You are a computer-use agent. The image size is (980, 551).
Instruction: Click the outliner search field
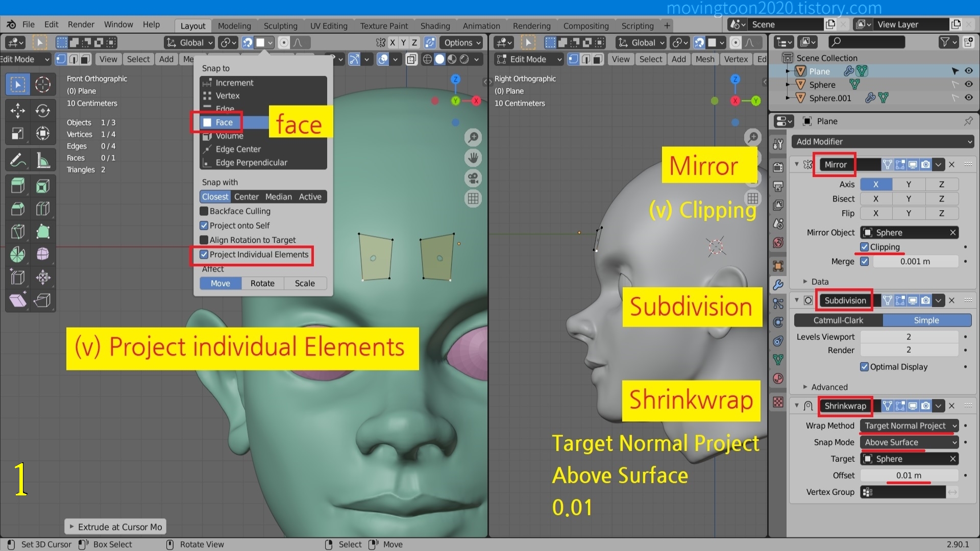point(866,42)
